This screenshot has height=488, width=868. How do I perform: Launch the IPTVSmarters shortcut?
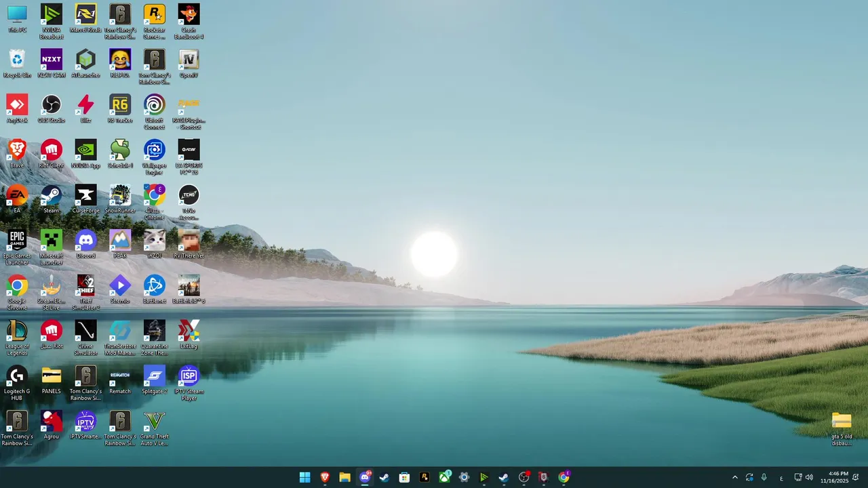[x=85, y=425]
